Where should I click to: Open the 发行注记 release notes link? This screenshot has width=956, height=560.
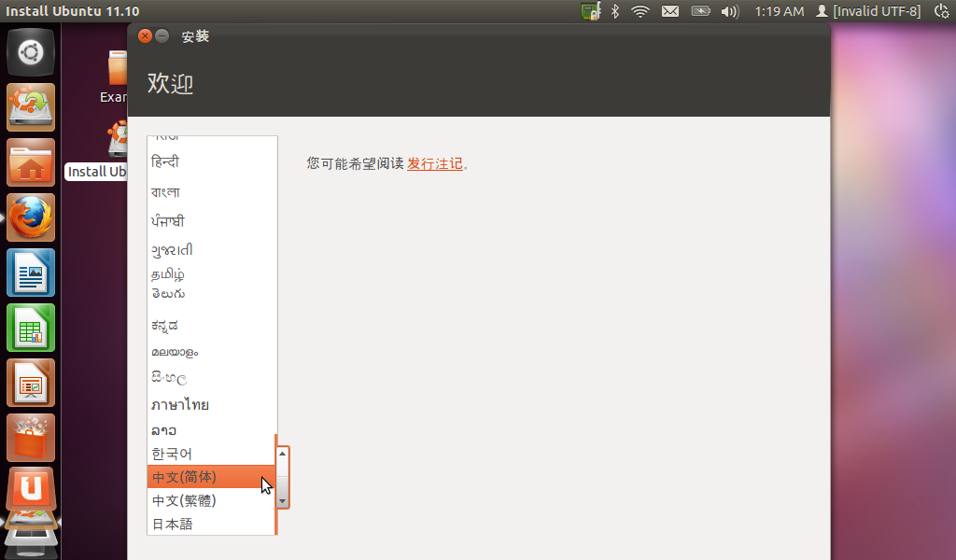435,163
